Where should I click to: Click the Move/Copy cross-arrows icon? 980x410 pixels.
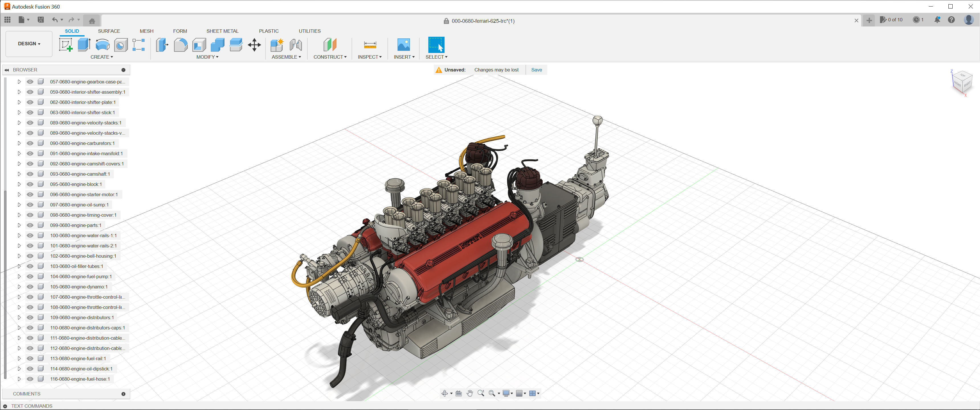(254, 45)
